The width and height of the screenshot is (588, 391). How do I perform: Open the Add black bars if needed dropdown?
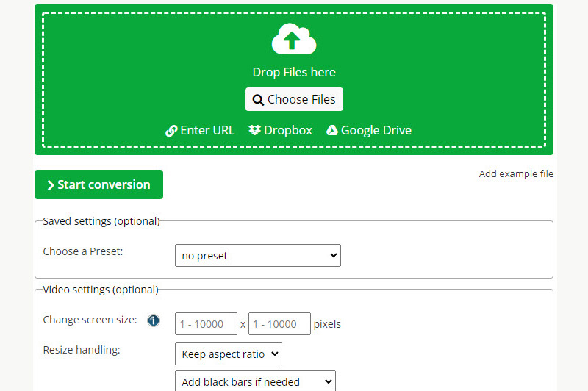254,381
